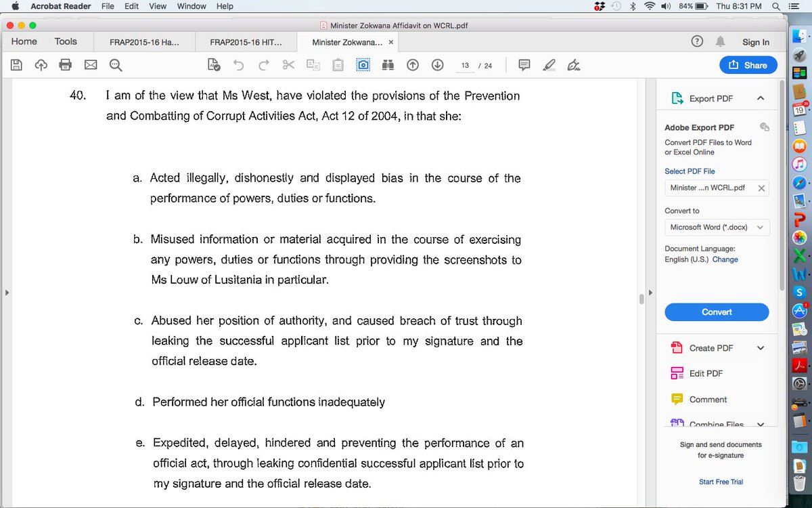Image resolution: width=812 pixels, height=508 pixels.
Task: Open the View menu
Action: 158,6
